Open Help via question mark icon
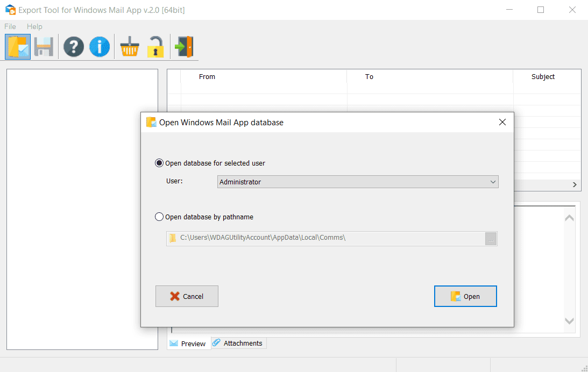 (x=74, y=47)
